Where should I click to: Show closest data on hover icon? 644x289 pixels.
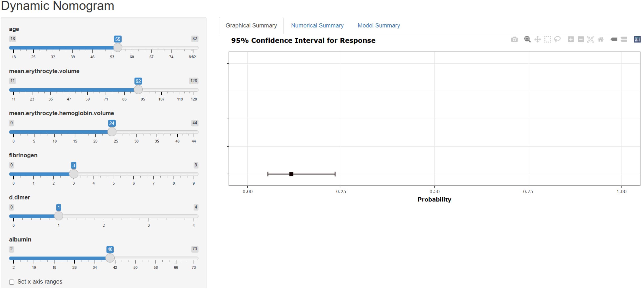pos(614,40)
